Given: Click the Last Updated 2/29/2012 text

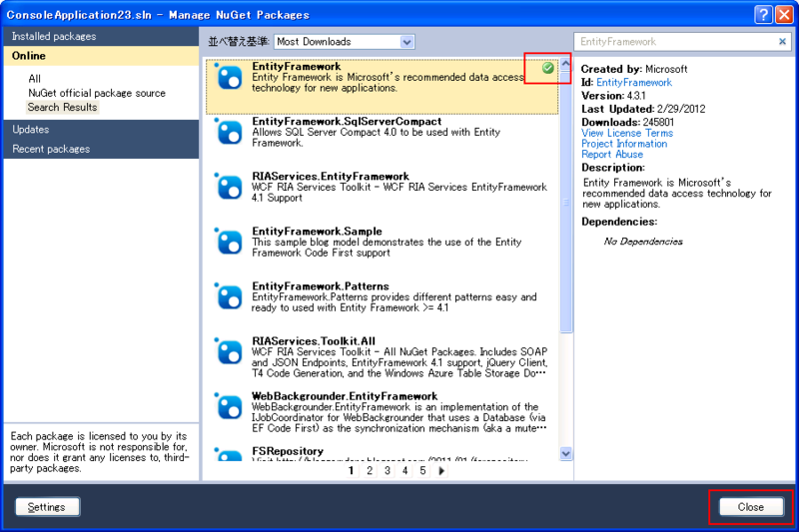Looking at the screenshot, I should pyautogui.click(x=643, y=109).
